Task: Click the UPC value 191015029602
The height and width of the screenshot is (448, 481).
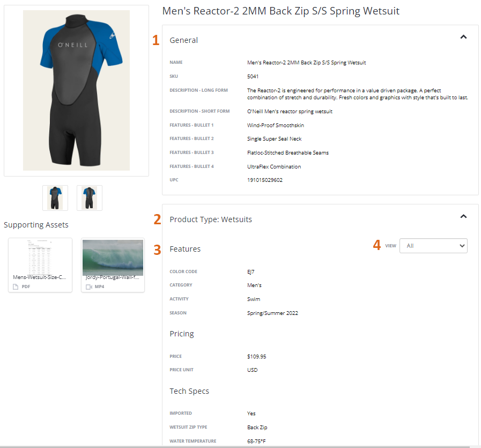Action: 265,180
